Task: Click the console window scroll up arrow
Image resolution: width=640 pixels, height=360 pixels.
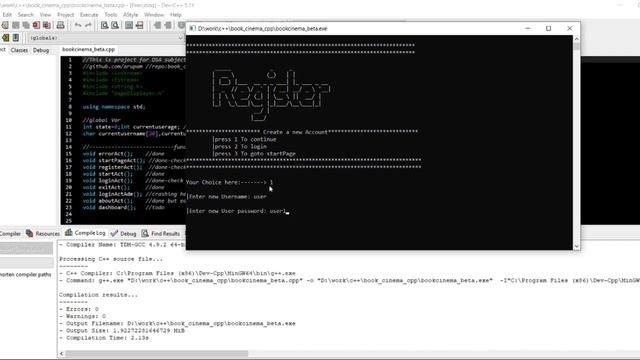Action: tap(576, 39)
